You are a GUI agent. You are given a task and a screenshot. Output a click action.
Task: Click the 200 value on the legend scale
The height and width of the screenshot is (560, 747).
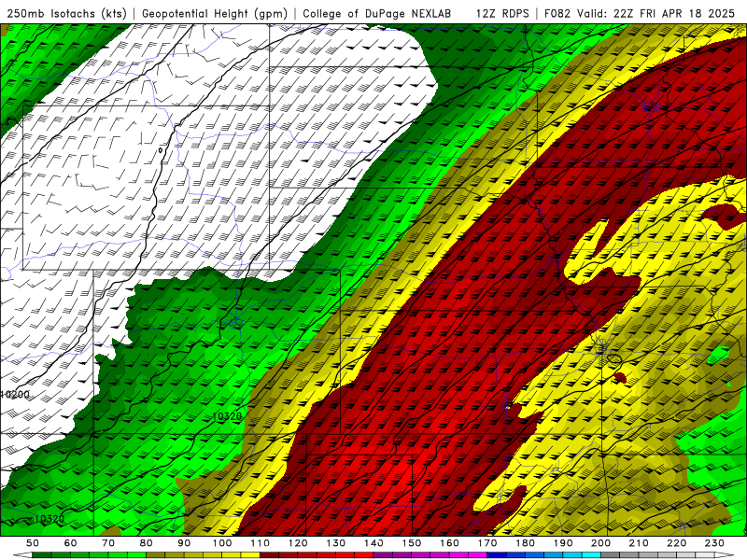pyautogui.click(x=600, y=543)
